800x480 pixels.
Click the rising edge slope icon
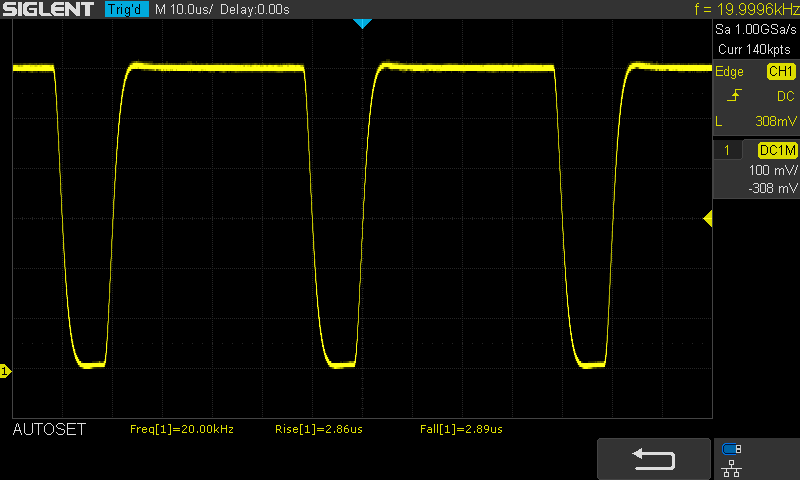coord(734,95)
